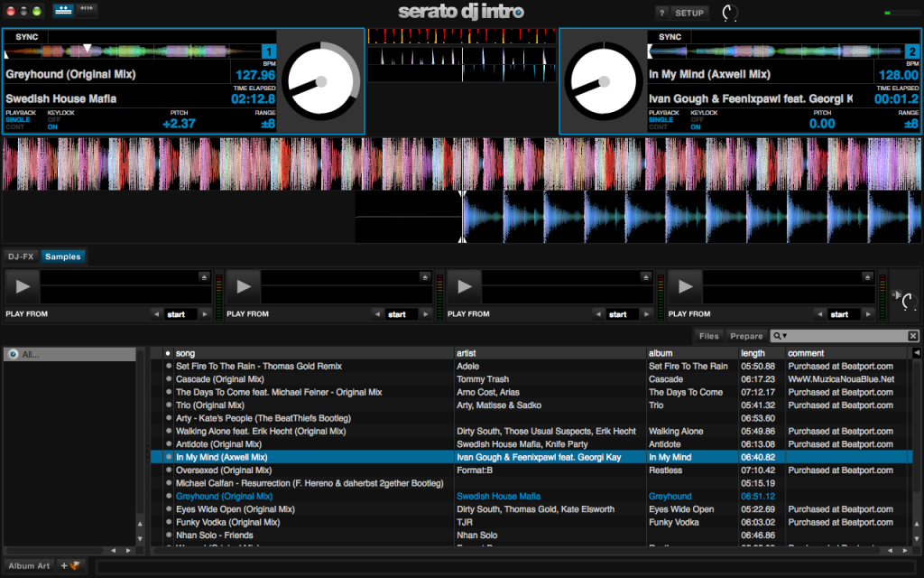Show the Album Art panel
The height and width of the screenshot is (578, 924).
click(29, 565)
